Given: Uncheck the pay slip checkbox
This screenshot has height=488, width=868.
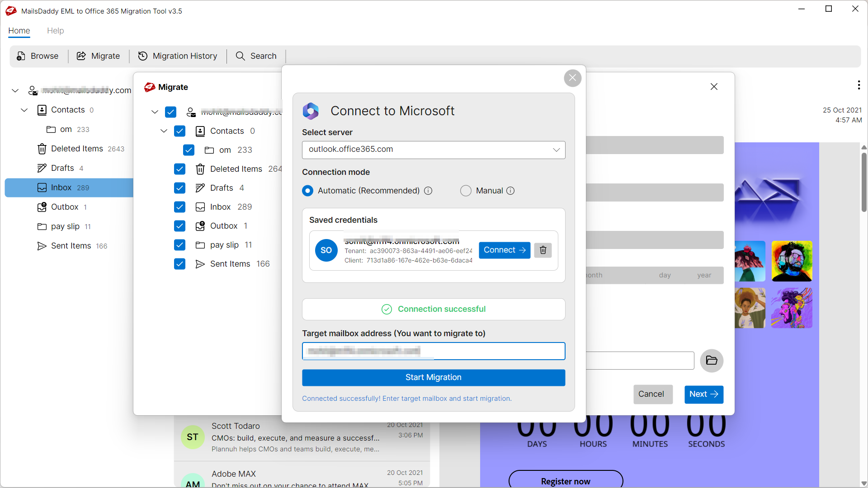Looking at the screenshot, I should click(179, 245).
